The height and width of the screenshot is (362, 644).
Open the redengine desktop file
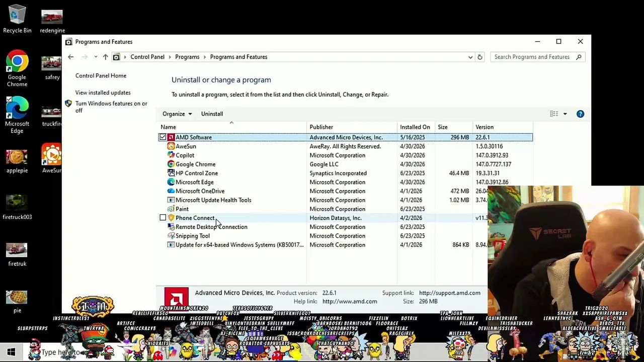pos(52,20)
